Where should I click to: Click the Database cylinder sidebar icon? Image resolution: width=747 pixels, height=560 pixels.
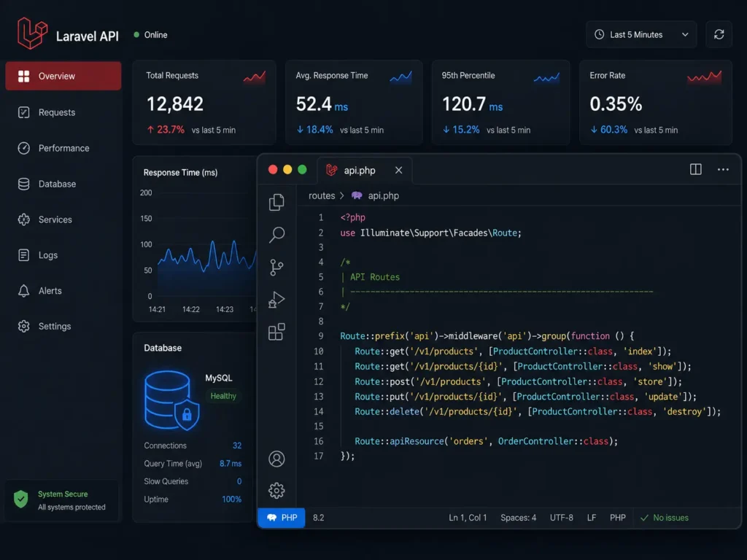click(24, 184)
